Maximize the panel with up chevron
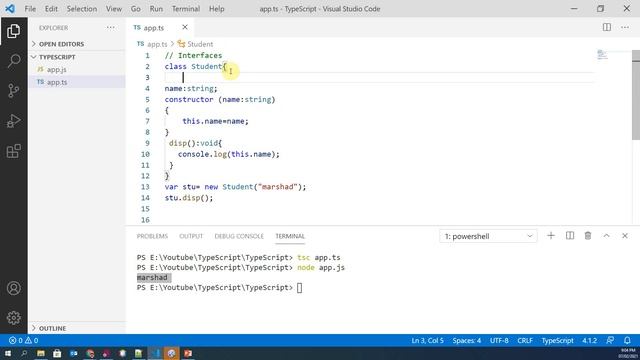This screenshot has width=640, height=360. (x=607, y=236)
